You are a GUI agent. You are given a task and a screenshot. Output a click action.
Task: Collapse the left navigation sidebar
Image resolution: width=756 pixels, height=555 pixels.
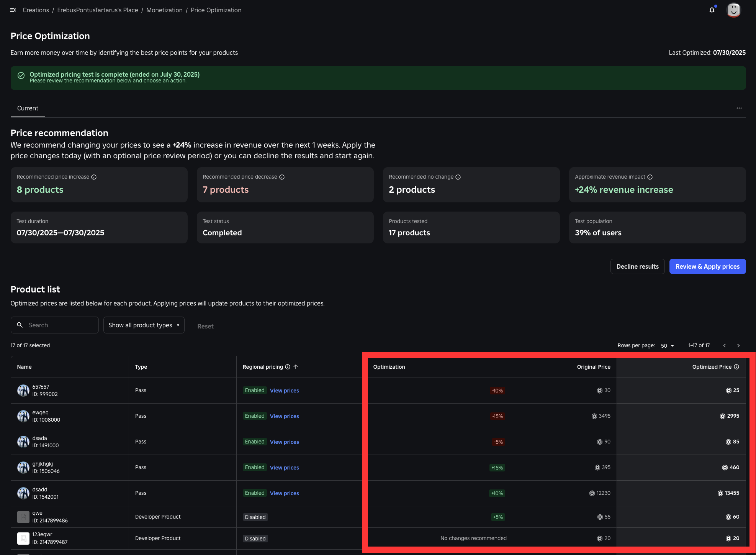click(13, 10)
